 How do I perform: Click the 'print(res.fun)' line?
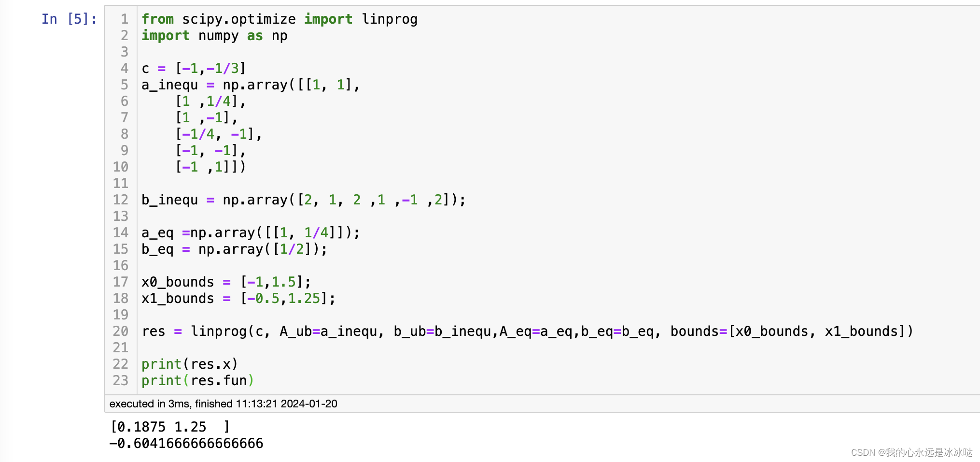(198, 381)
